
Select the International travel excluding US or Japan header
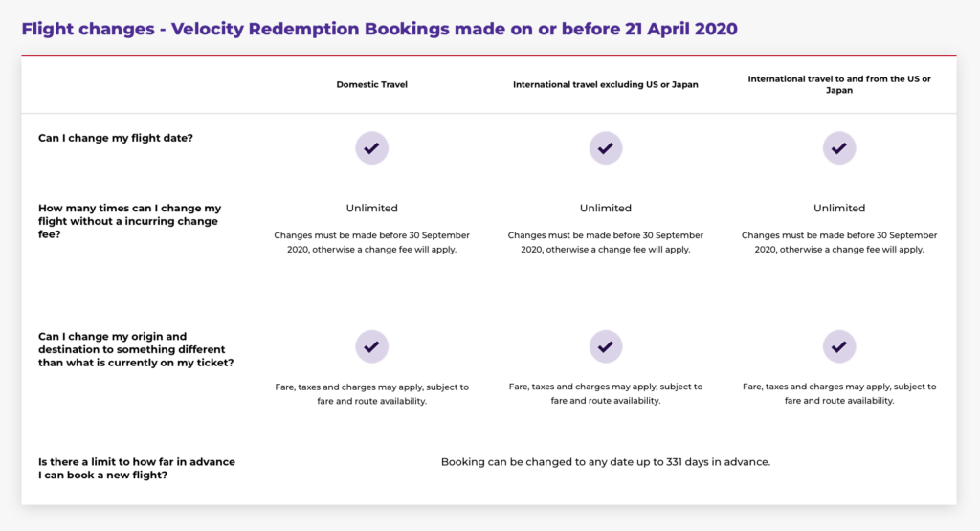[x=606, y=84]
